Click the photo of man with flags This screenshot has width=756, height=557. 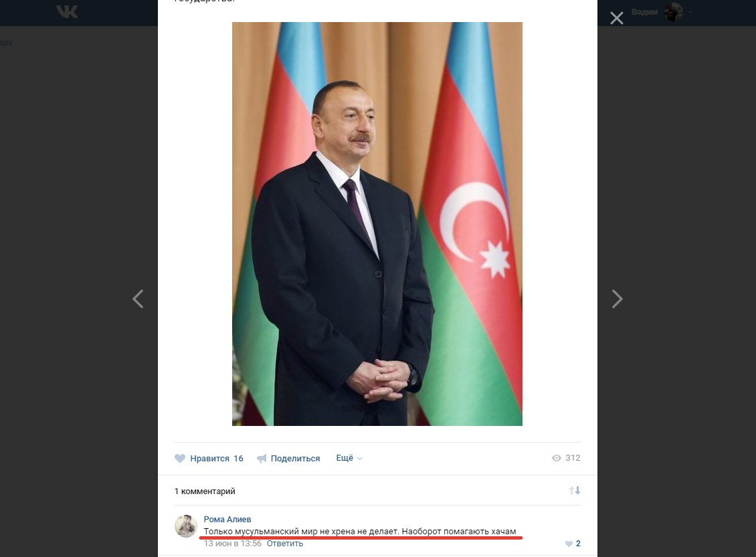point(377,223)
